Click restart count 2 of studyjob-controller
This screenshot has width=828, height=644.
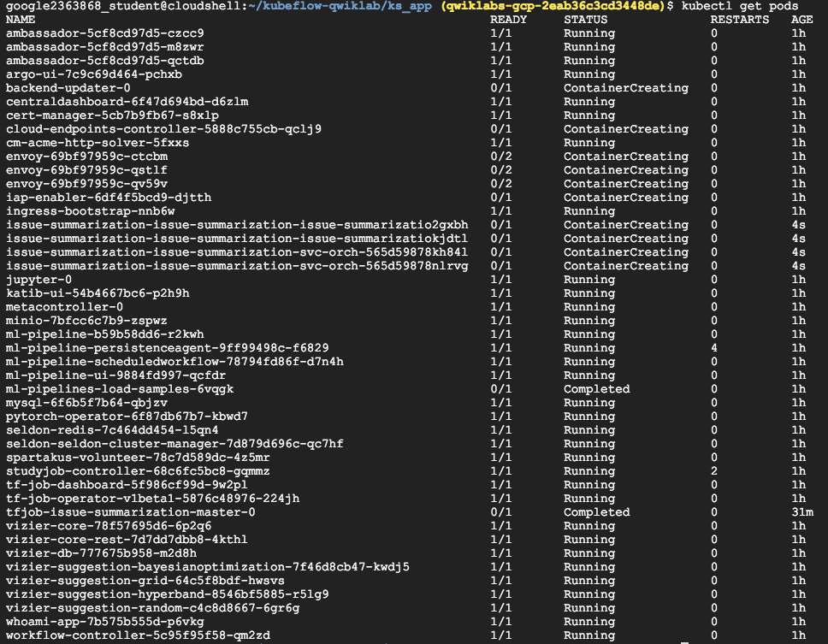(x=714, y=471)
